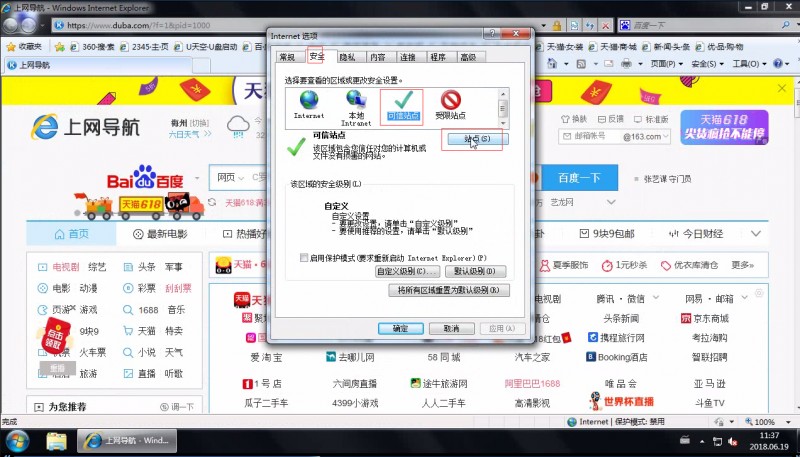Click the zone list scrollbar
Image resolution: width=800 pixels, height=457 pixels.
point(503,108)
